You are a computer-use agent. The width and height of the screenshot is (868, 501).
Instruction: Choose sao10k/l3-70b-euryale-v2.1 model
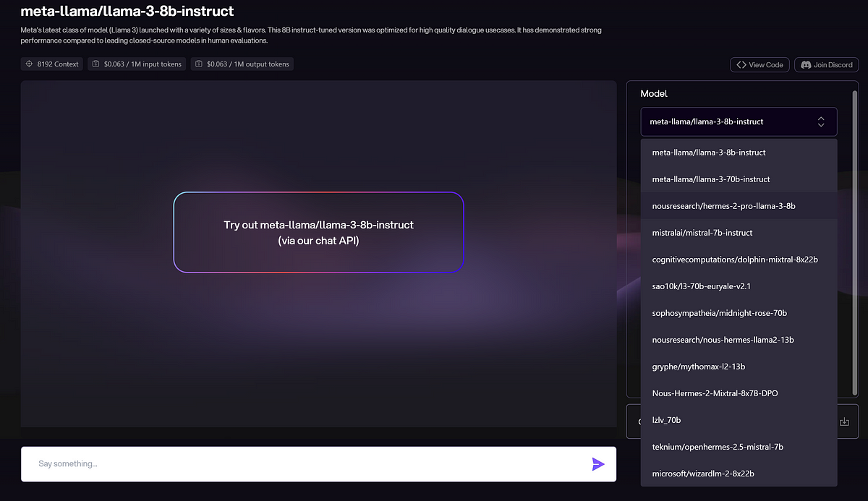(x=702, y=286)
